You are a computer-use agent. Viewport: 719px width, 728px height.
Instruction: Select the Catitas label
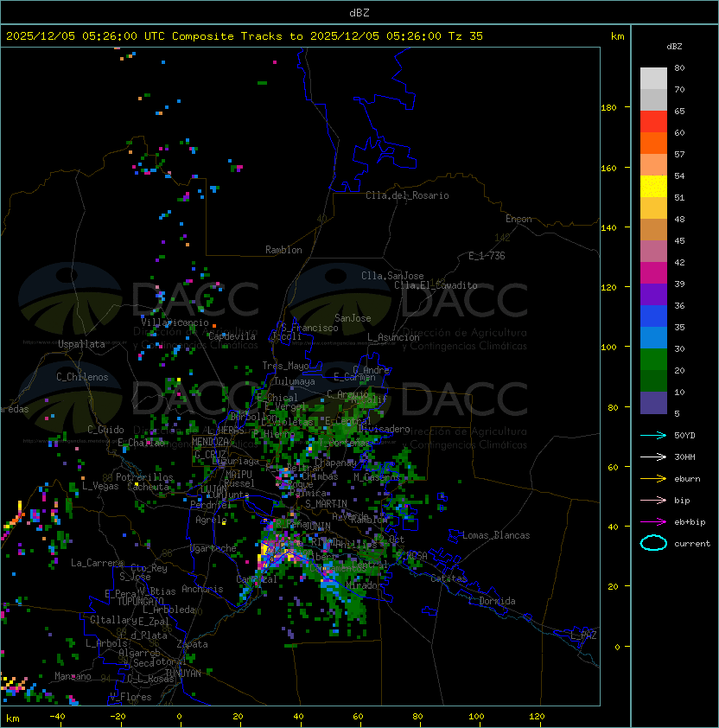click(x=449, y=579)
